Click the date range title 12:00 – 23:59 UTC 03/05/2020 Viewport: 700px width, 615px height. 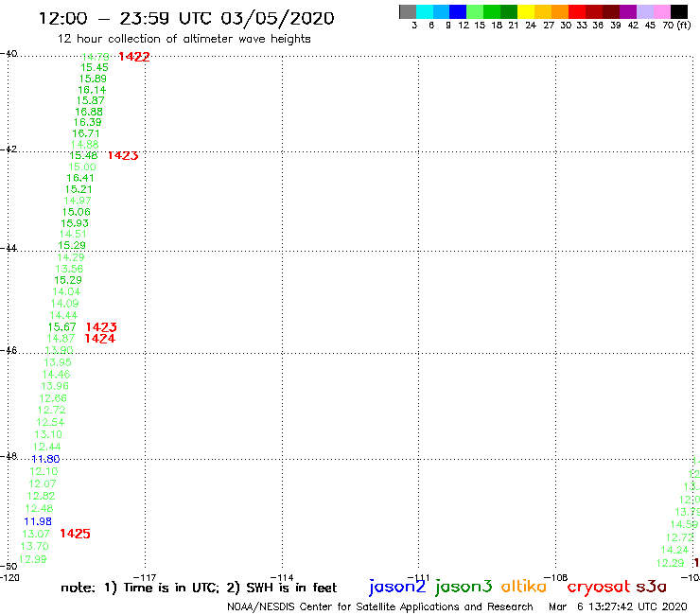point(186,18)
